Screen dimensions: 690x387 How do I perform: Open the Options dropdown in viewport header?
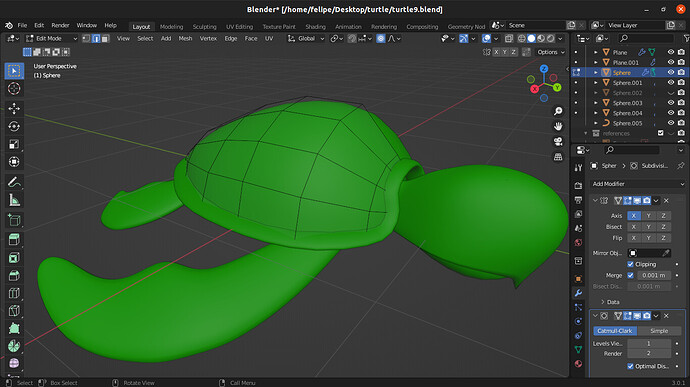[551, 52]
